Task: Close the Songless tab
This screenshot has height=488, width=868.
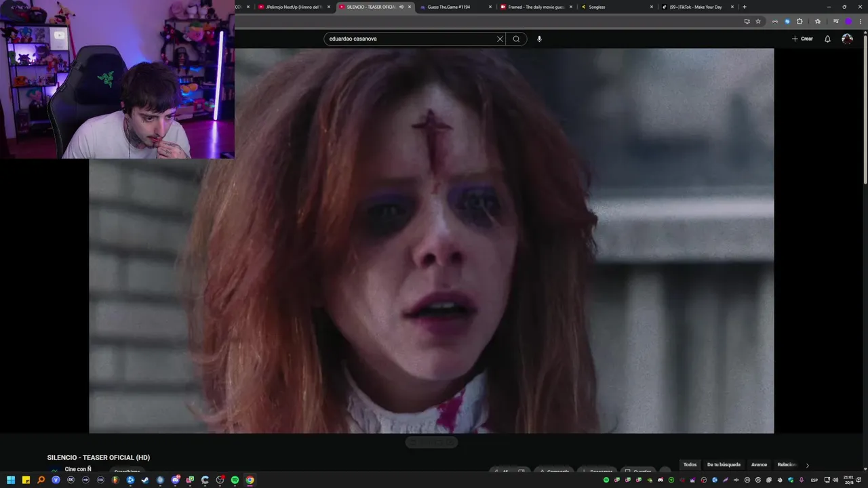Action: coord(652,7)
